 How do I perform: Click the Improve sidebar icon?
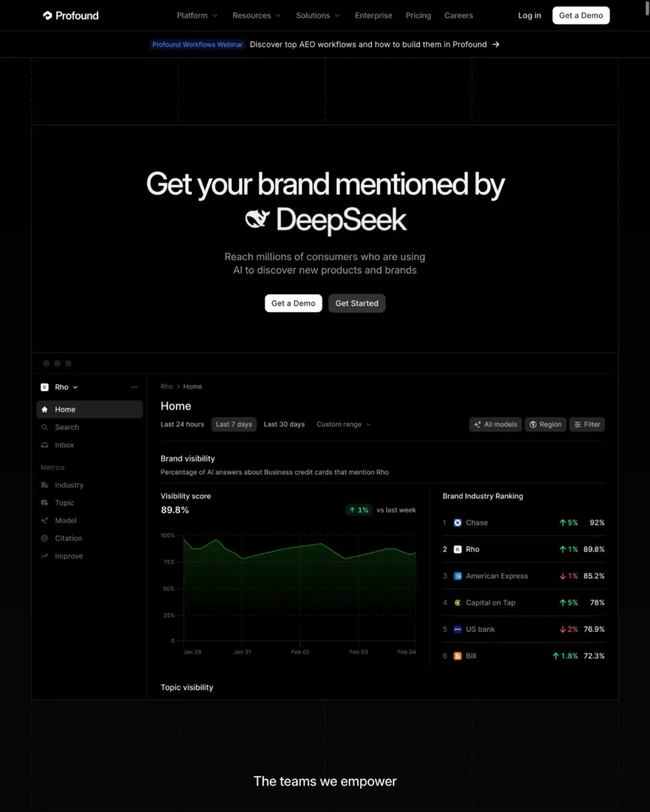(x=45, y=556)
